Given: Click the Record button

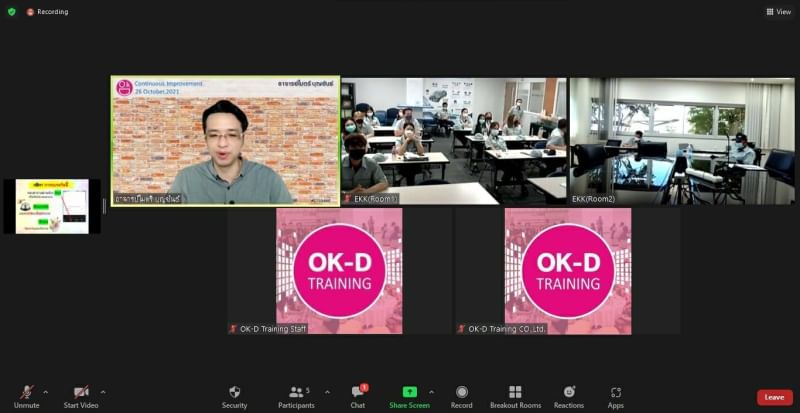Looking at the screenshot, I should pyautogui.click(x=462, y=397).
